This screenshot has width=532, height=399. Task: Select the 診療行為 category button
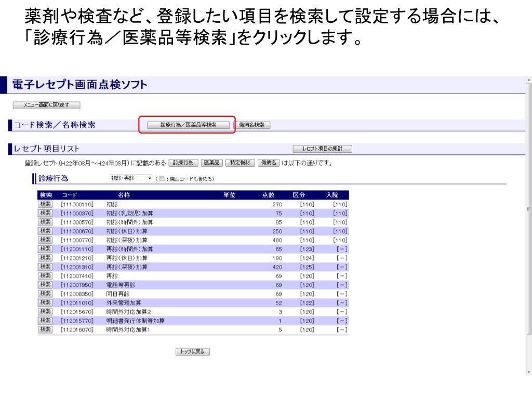pos(183,163)
